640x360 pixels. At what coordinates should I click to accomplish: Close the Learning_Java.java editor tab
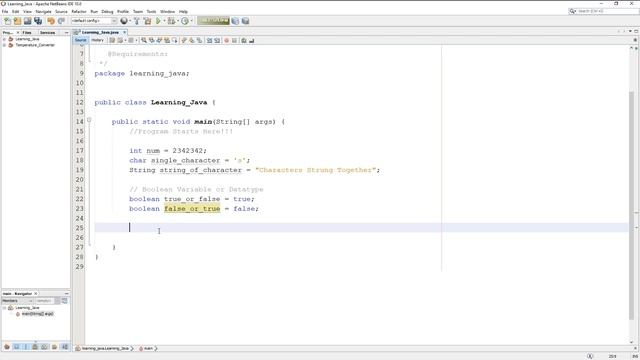(124, 32)
